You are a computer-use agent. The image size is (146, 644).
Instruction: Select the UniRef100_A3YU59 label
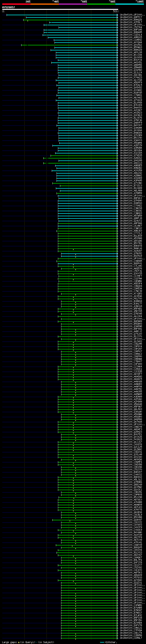click(x=131, y=170)
